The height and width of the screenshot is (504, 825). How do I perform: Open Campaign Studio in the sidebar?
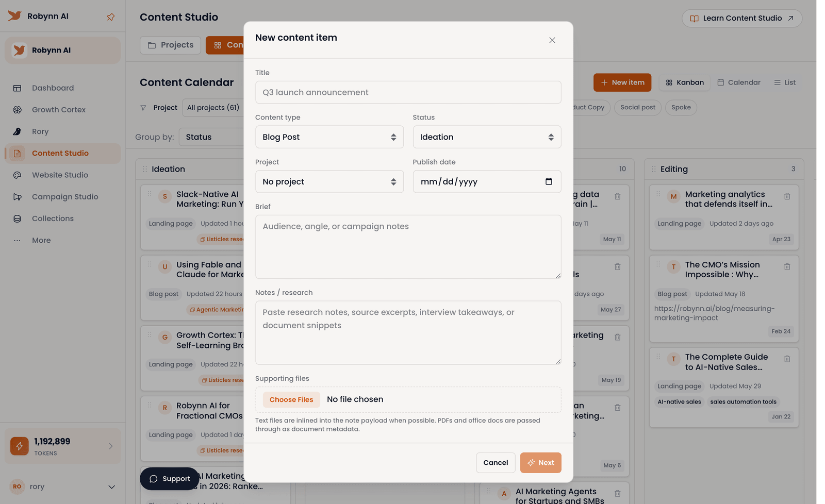point(63,197)
